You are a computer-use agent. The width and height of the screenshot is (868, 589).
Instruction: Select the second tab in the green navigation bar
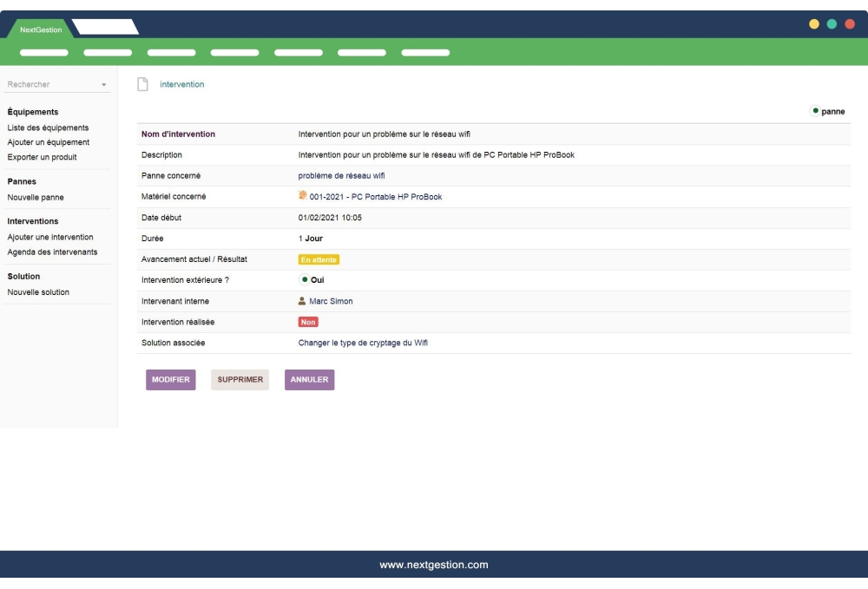(107, 52)
